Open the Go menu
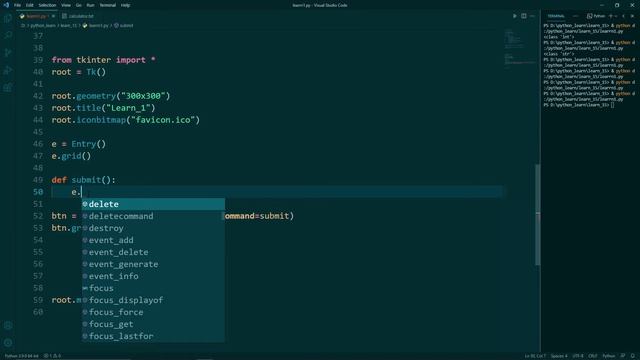The image size is (640, 360). (78, 5)
